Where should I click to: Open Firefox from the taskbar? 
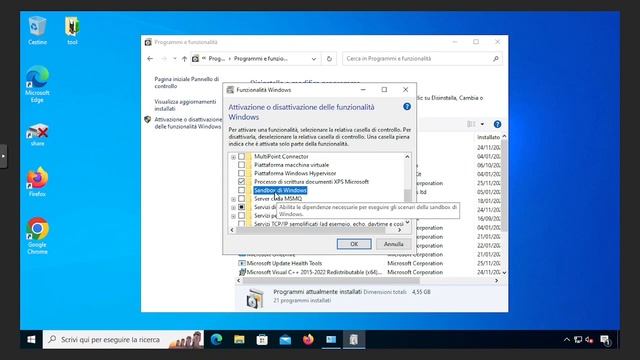pyautogui.click(x=308, y=340)
